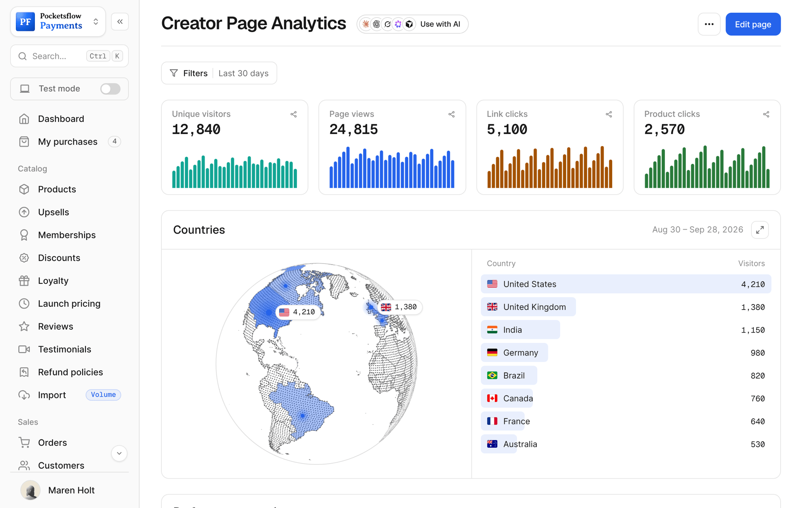This screenshot has height=508, width=812.
Task: Click Brazil's highlighted region on the globe
Action: [302, 411]
